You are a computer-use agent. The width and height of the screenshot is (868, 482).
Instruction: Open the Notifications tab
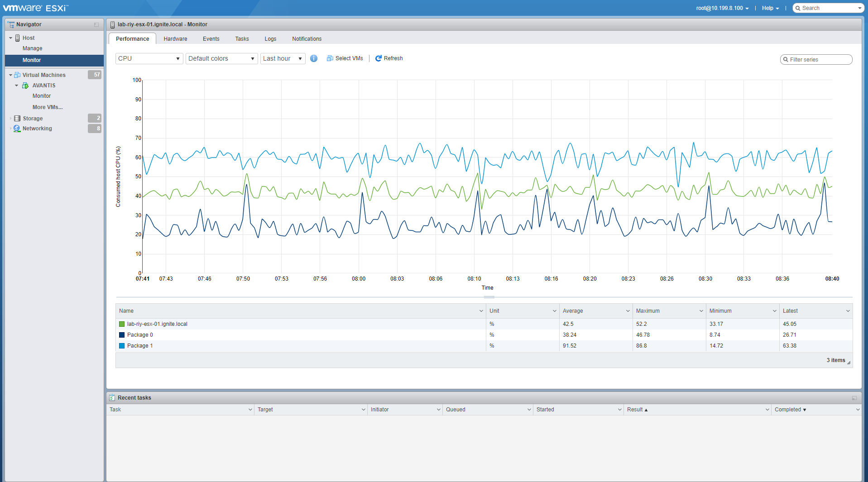307,38
